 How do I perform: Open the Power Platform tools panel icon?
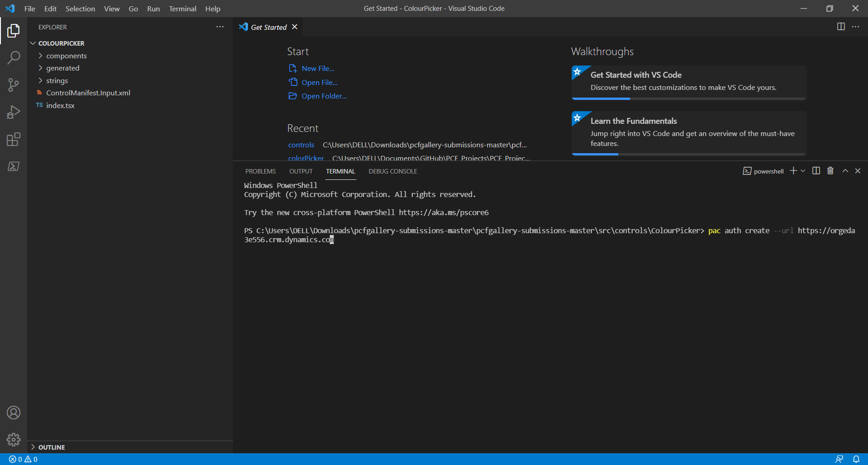coord(14,166)
